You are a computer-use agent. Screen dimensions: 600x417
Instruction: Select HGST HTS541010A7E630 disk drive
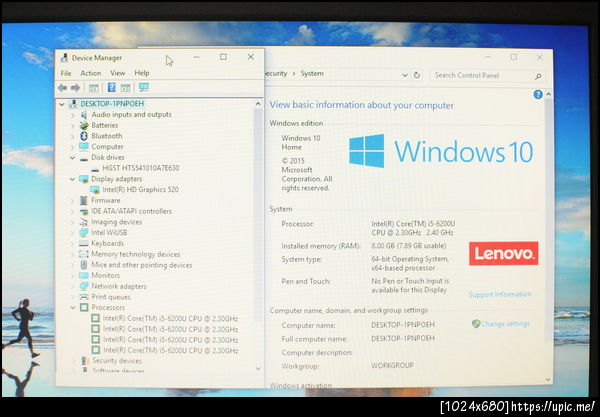pos(140,168)
